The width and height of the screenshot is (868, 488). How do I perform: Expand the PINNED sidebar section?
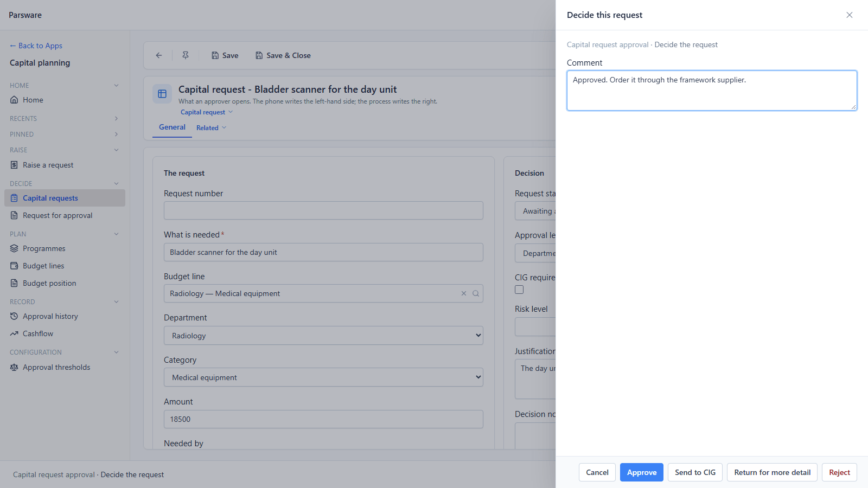point(116,134)
